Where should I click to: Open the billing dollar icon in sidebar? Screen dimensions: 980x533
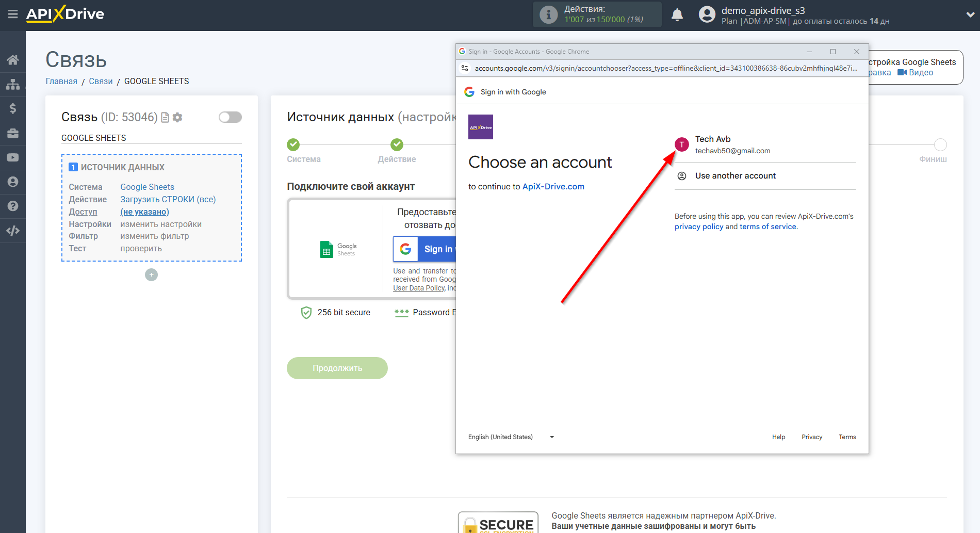click(13, 108)
